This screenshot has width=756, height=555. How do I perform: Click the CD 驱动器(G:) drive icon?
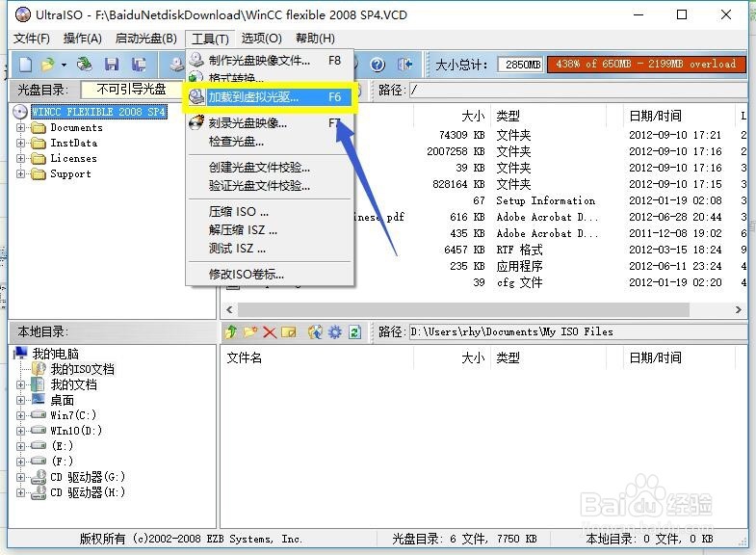[39, 477]
